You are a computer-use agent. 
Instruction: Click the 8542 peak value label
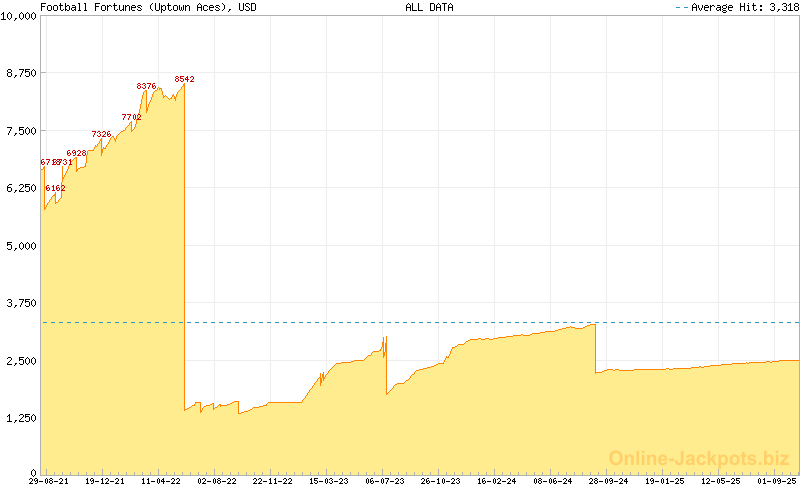point(184,79)
